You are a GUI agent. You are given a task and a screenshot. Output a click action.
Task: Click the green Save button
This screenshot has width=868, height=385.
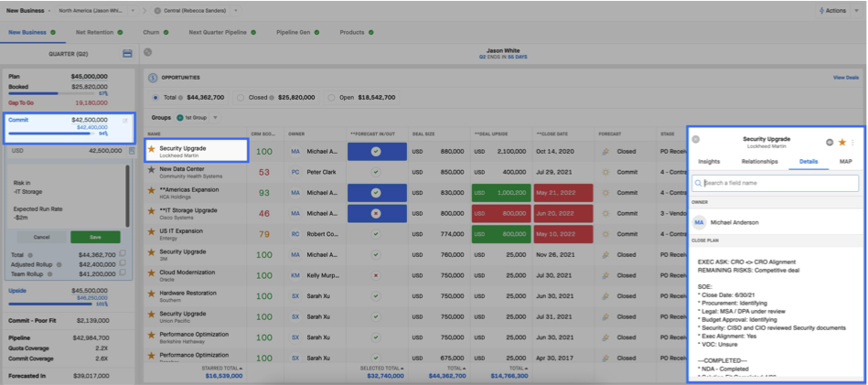(95, 237)
